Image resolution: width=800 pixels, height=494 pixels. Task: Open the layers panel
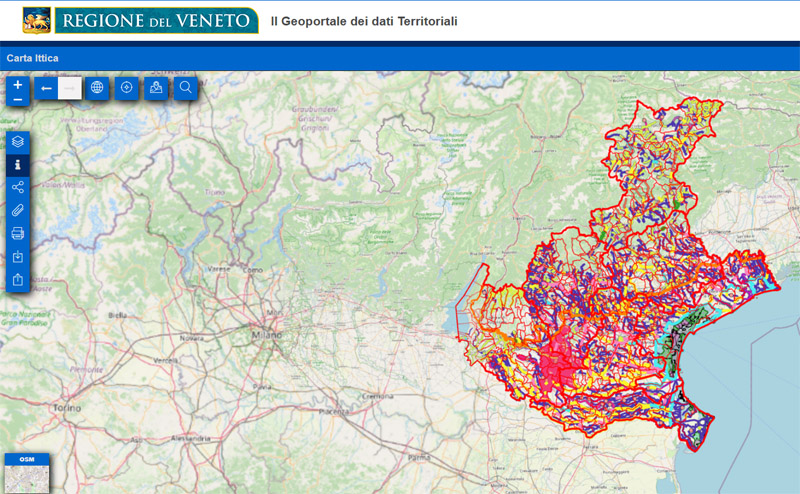pos(18,142)
